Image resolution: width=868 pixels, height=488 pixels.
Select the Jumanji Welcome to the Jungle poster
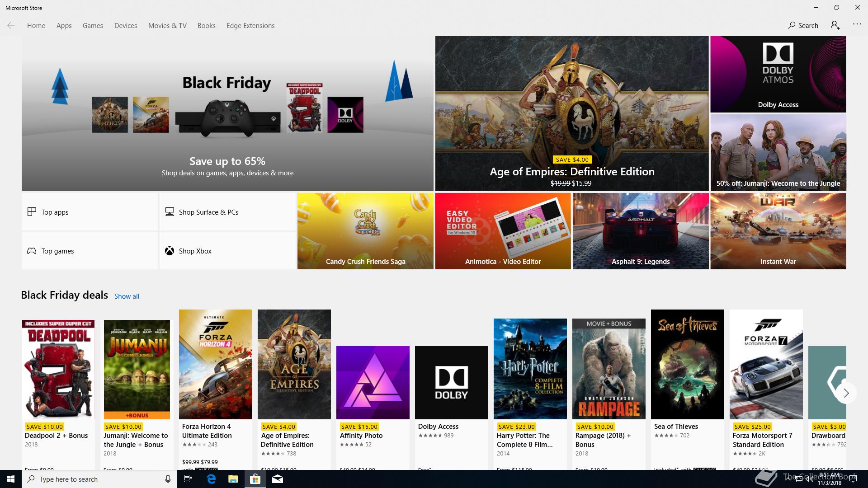tap(137, 369)
